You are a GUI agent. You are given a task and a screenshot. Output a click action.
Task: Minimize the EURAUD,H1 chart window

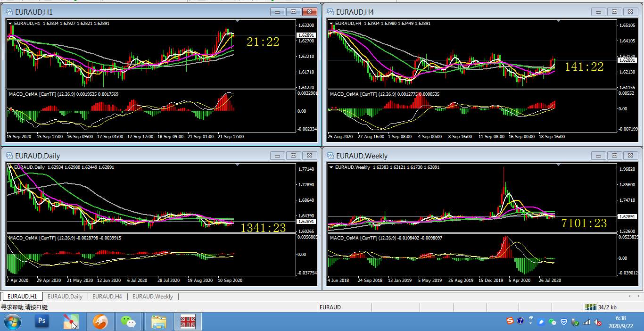pos(277,12)
